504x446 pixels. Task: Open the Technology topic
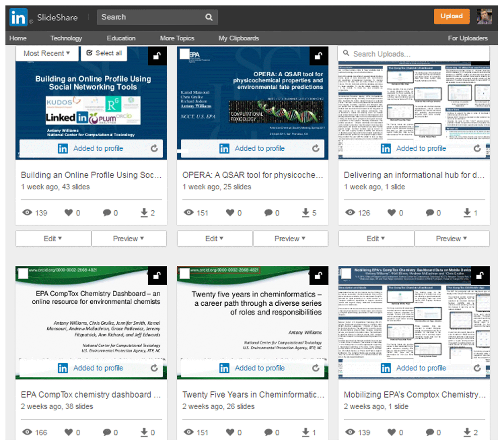pos(66,38)
